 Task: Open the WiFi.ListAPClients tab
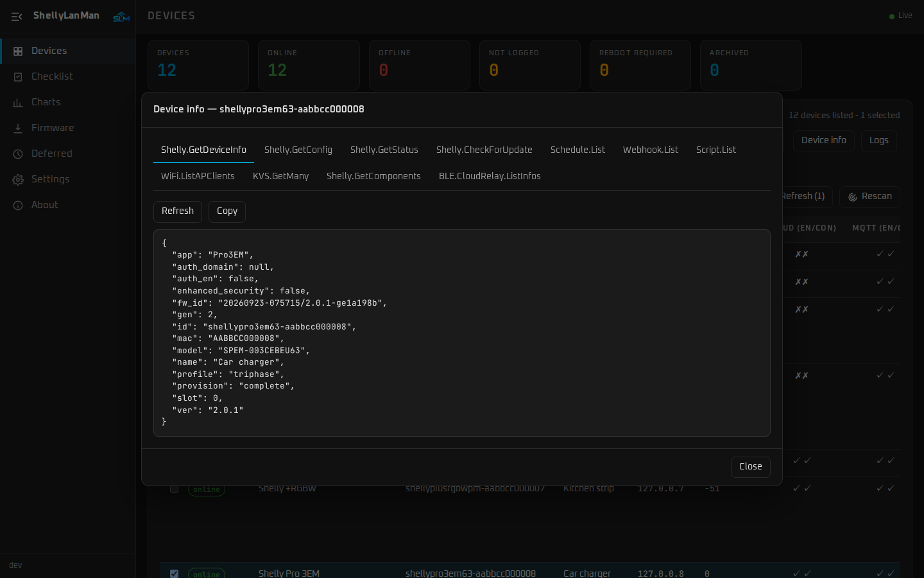pyautogui.click(x=198, y=176)
